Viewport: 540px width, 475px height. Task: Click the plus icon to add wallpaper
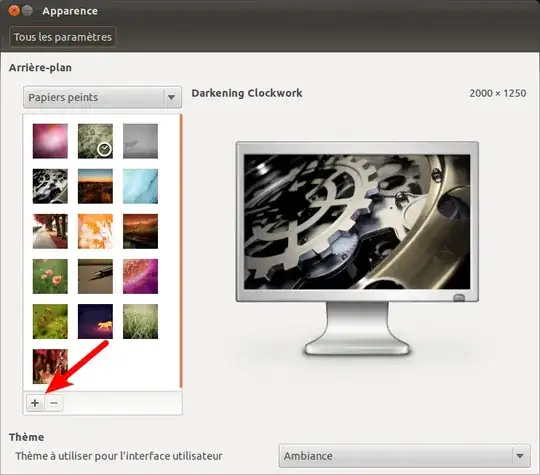35,403
